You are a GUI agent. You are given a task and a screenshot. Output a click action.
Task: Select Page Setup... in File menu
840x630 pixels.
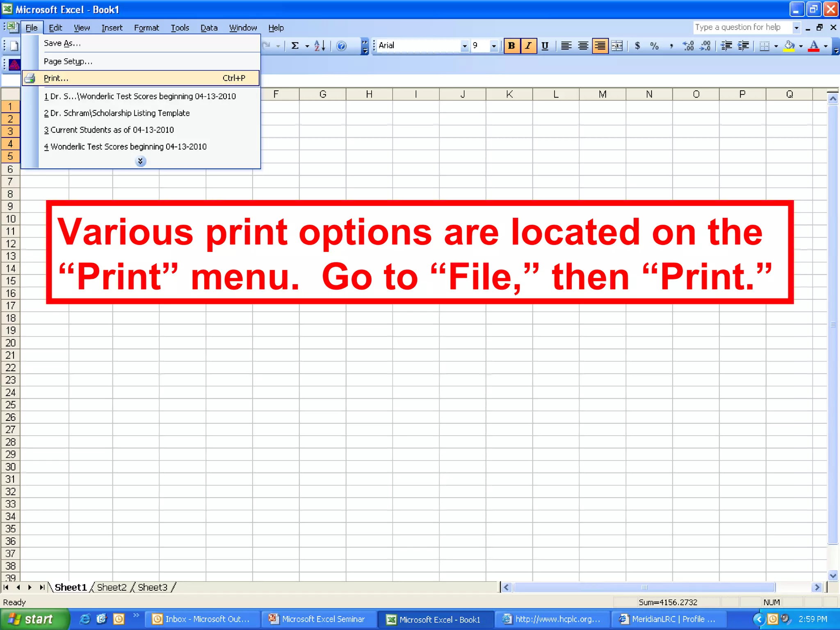click(x=141, y=61)
